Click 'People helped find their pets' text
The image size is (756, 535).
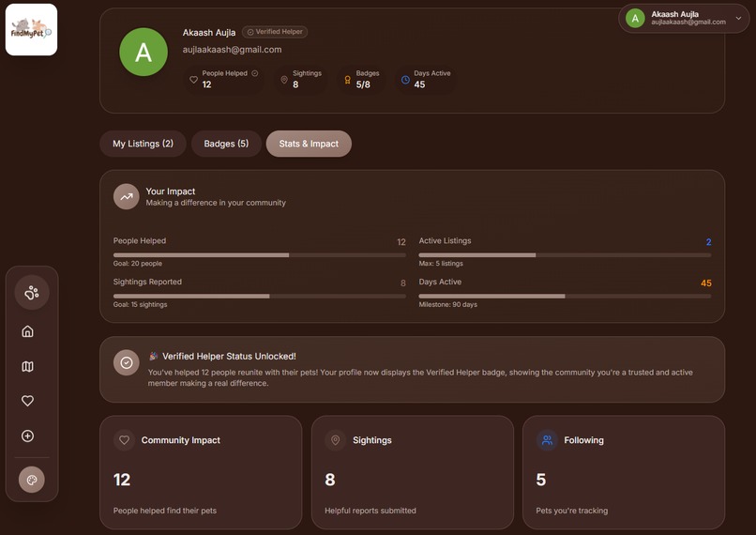(165, 511)
